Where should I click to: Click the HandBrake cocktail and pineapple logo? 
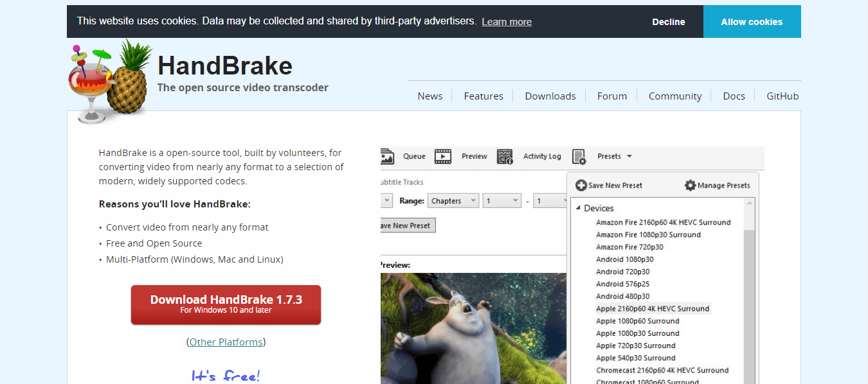pos(110,81)
